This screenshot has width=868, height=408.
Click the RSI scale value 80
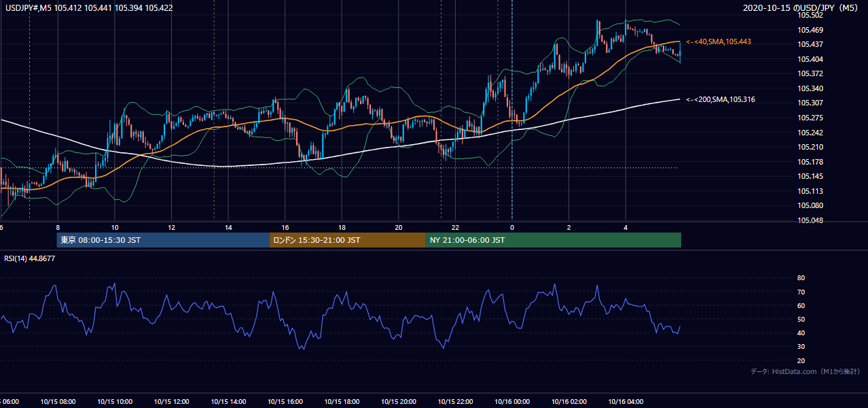801,278
